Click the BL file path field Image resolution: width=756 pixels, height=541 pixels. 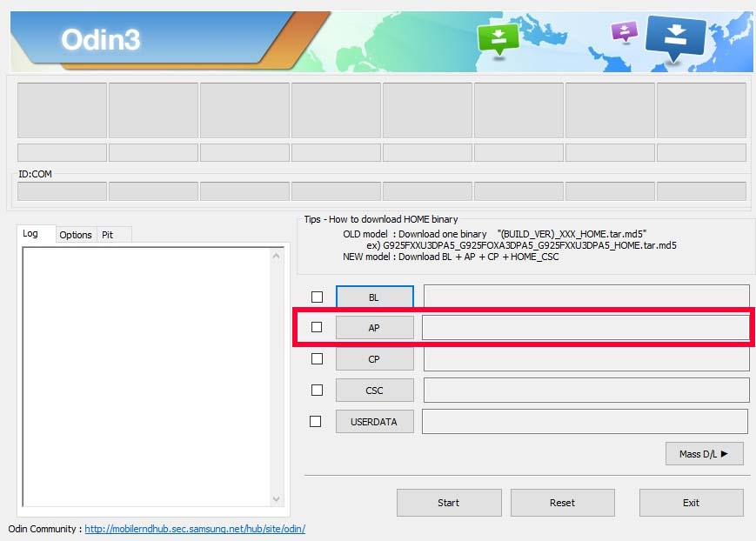coord(586,296)
